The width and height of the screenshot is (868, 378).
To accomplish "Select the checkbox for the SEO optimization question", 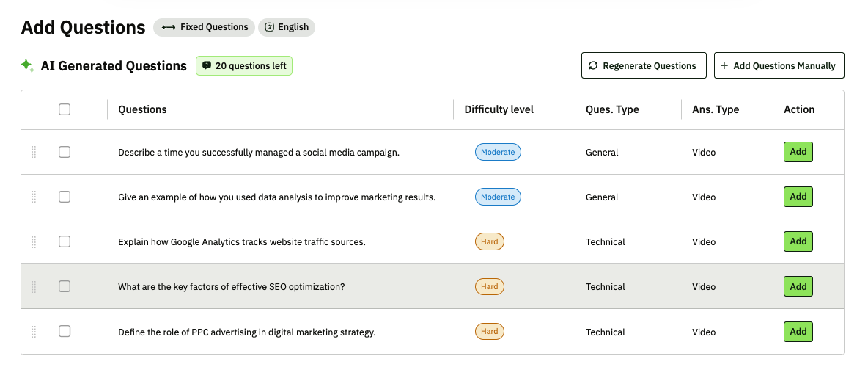I will coord(65,286).
